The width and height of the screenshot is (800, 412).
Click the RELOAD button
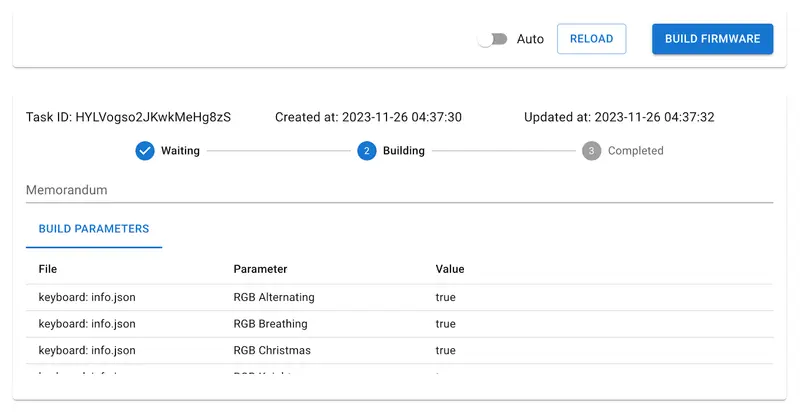click(591, 39)
